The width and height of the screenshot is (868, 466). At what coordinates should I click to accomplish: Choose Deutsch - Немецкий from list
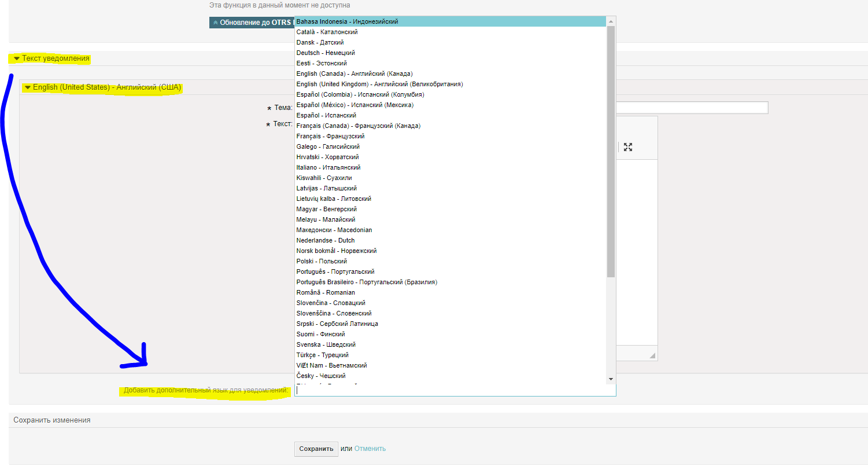450,53
